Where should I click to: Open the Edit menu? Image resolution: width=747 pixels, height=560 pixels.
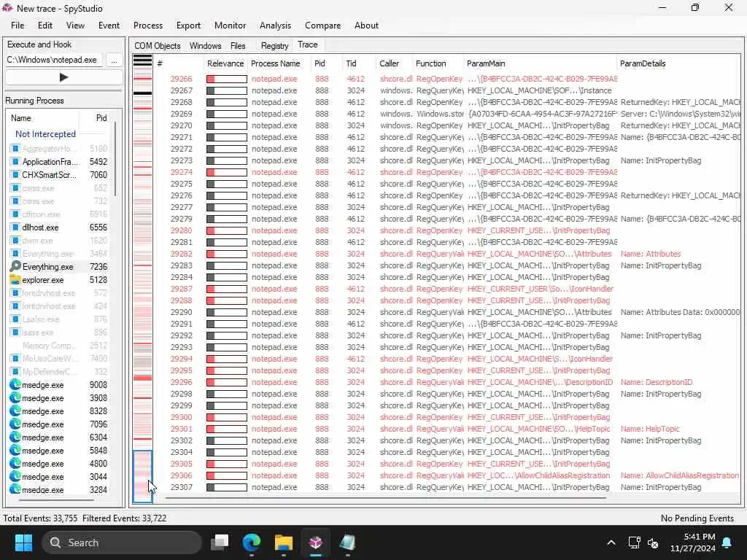pyautogui.click(x=45, y=26)
